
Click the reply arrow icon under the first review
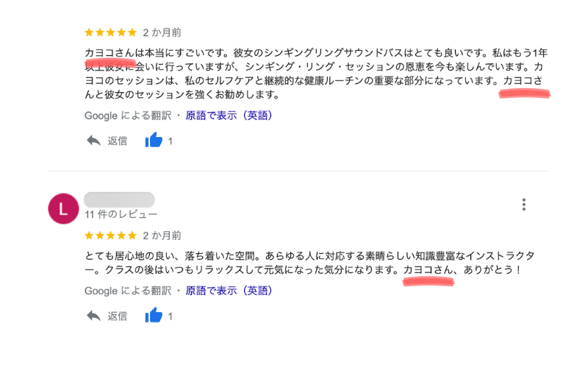coord(93,141)
